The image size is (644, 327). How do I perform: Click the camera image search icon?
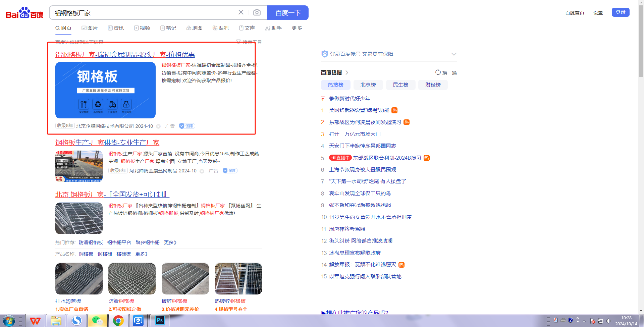click(x=257, y=12)
